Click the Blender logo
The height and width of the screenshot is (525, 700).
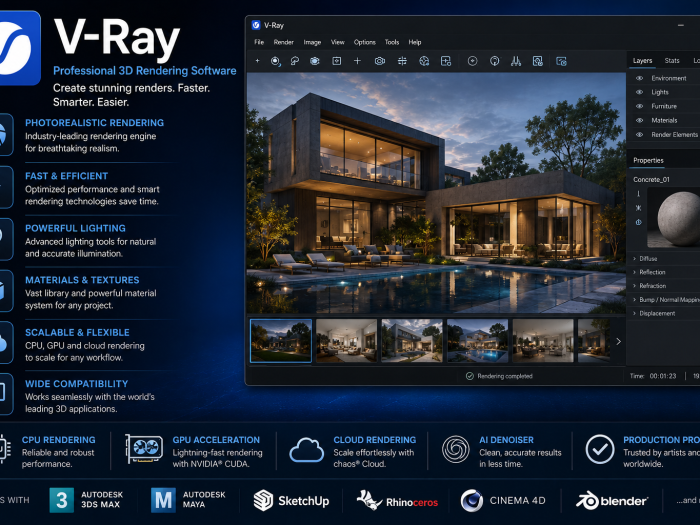(x=612, y=500)
